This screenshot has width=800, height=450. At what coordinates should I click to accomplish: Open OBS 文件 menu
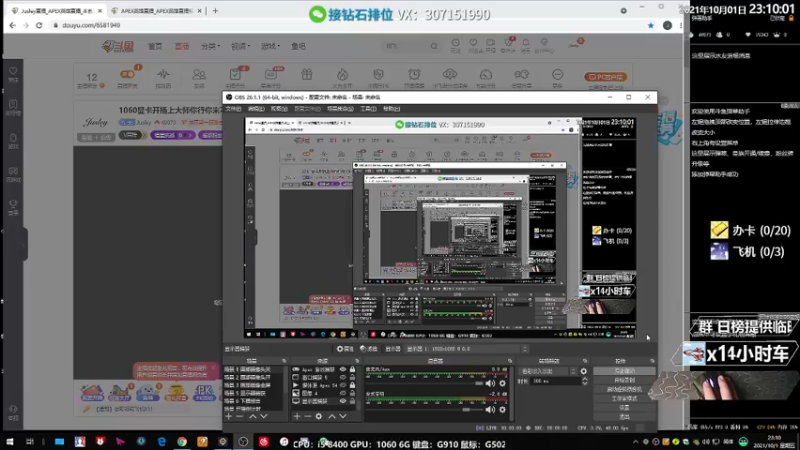(233, 109)
